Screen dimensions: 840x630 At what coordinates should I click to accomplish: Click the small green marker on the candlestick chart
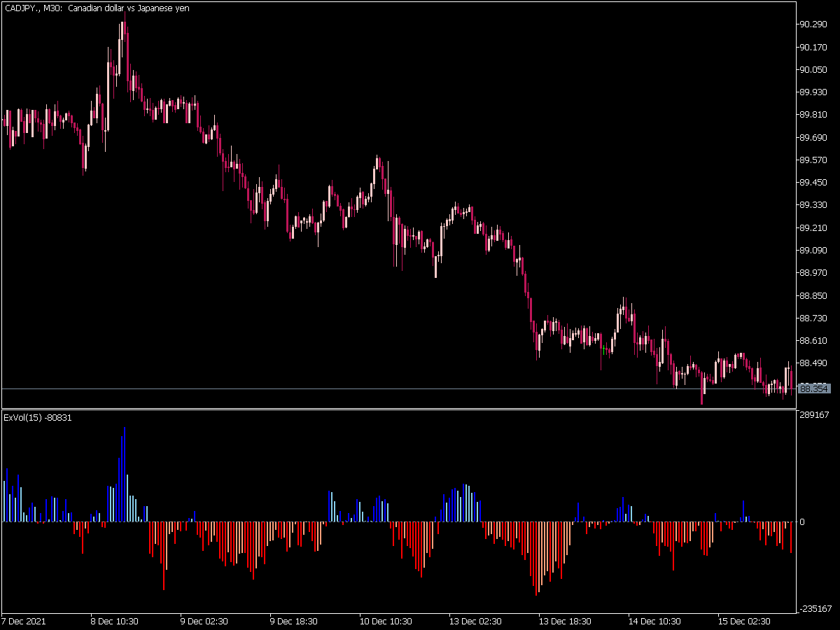coord(604,348)
